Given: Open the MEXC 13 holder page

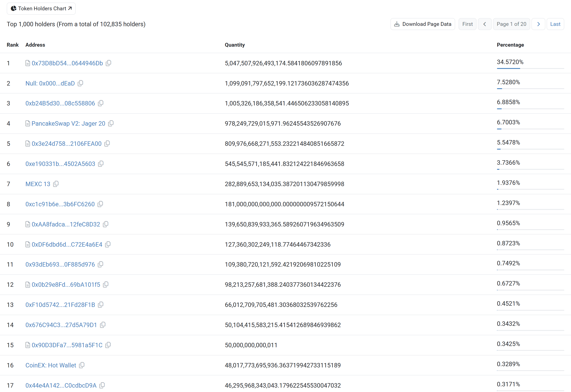Looking at the screenshot, I should [38, 184].
